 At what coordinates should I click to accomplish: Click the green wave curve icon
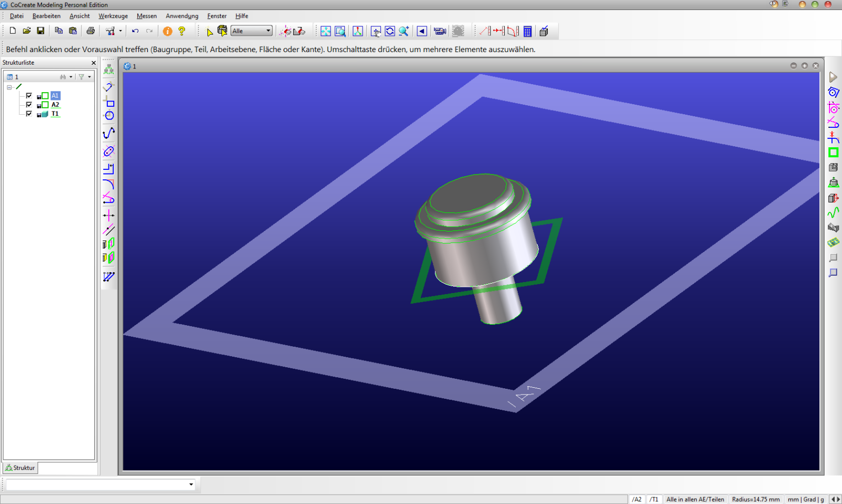click(x=833, y=213)
